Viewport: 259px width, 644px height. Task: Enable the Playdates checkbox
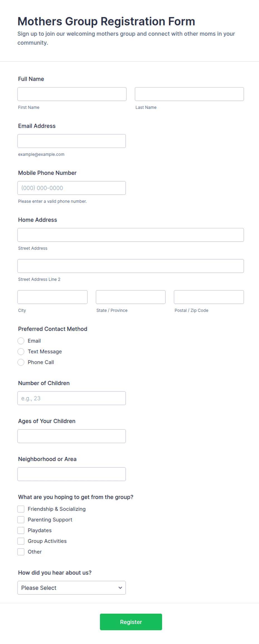(x=21, y=531)
